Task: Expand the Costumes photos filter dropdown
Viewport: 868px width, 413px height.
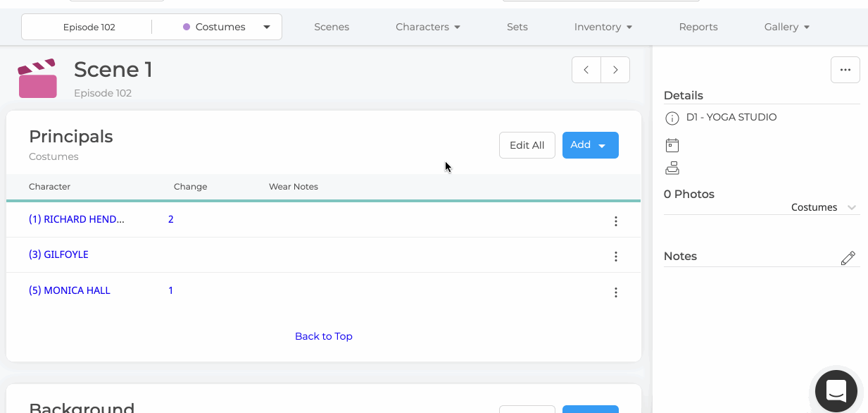Action: 824,207
